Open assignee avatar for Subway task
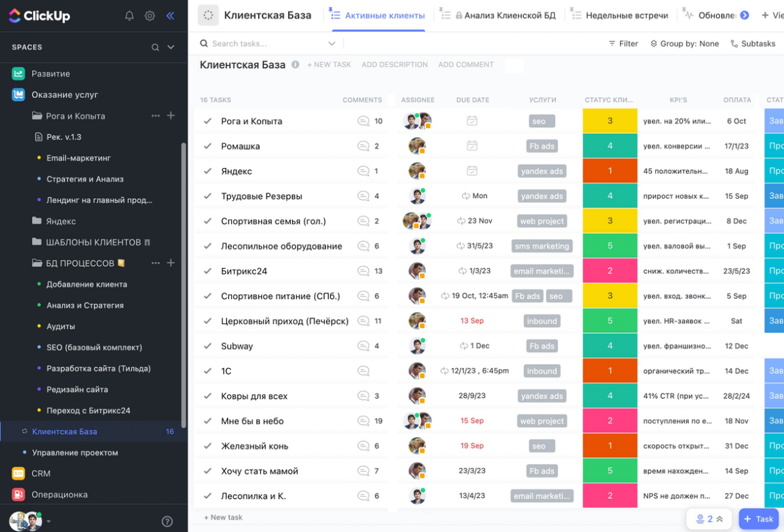Viewport: 784px width, 532px height. tap(417, 346)
